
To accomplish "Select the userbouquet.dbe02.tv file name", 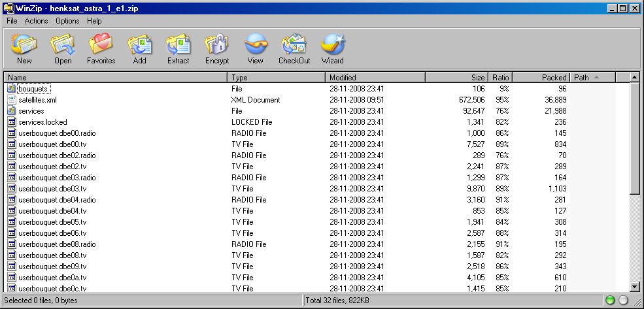I will click(x=52, y=166).
